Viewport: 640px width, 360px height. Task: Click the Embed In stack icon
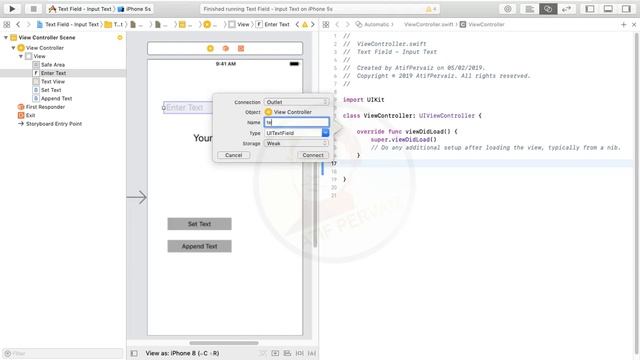coord(275,353)
